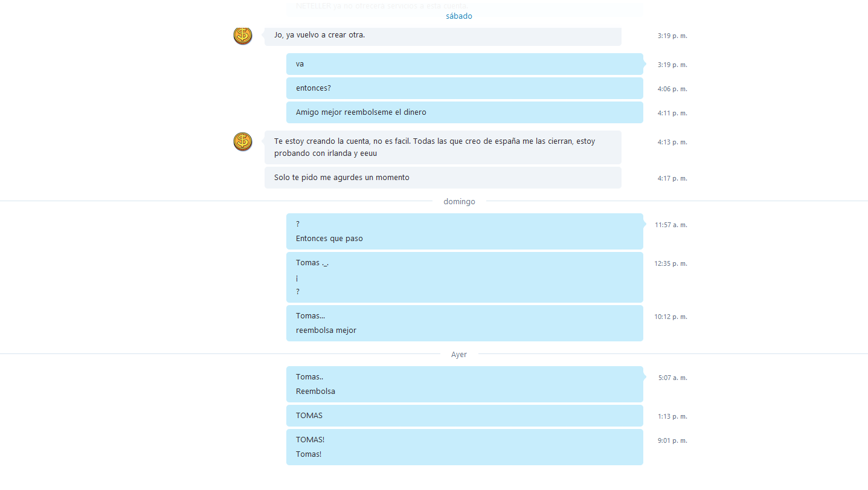Click the uppercase 'TOMAS' message bubble
The image size is (868, 490).
coord(465,416)
